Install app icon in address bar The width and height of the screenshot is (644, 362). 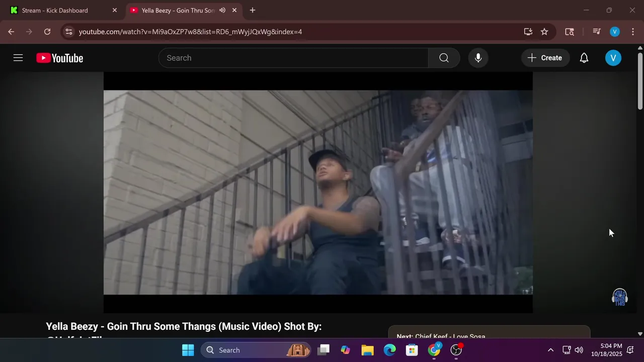(x=528, y=32)
